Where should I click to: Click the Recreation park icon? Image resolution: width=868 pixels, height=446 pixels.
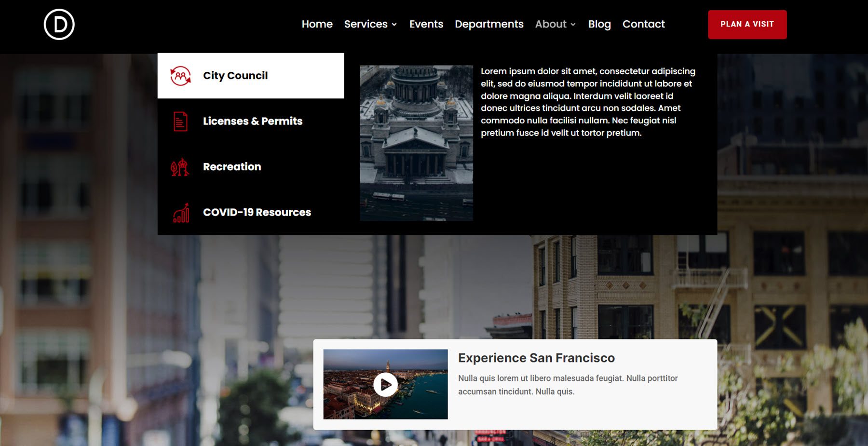[x=179, y=166]
